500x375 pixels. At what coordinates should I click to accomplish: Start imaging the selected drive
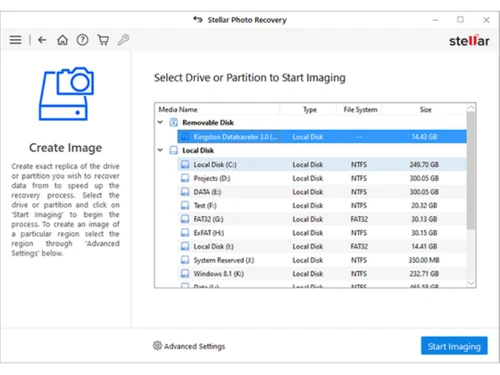454,346
